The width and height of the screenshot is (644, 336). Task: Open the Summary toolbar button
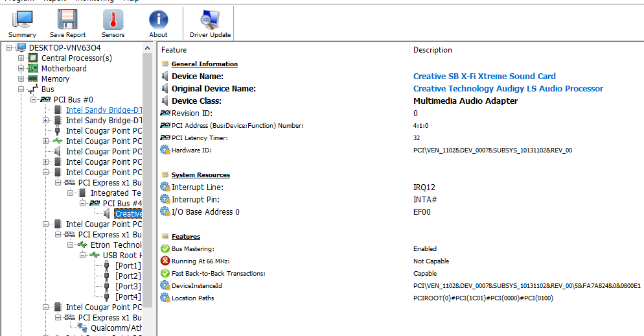(22, 24)
